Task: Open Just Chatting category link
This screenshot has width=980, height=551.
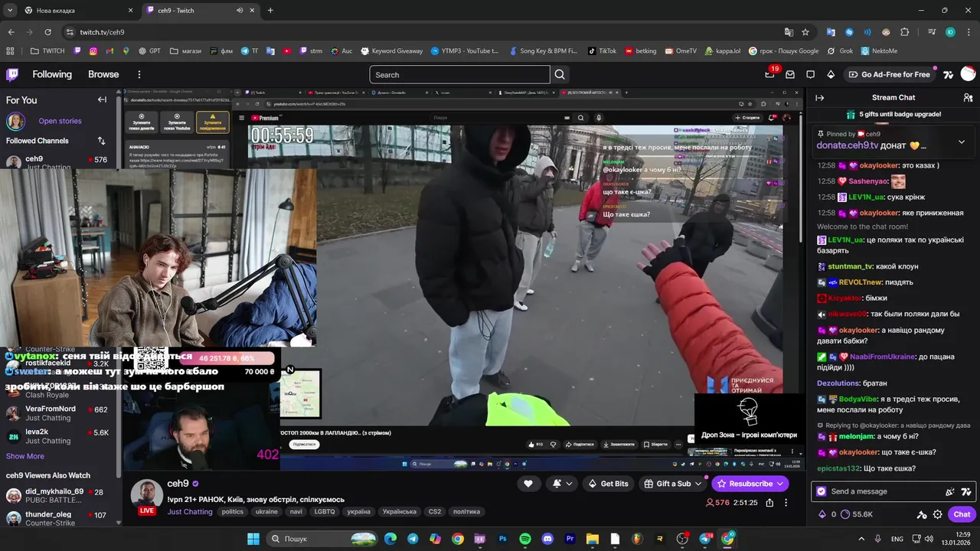Action: (x=190, y=512)
